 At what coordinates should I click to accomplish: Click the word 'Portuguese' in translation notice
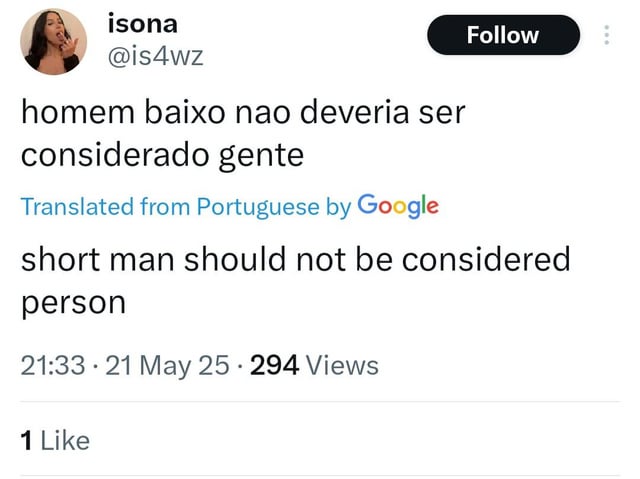(x=258, y=207)
